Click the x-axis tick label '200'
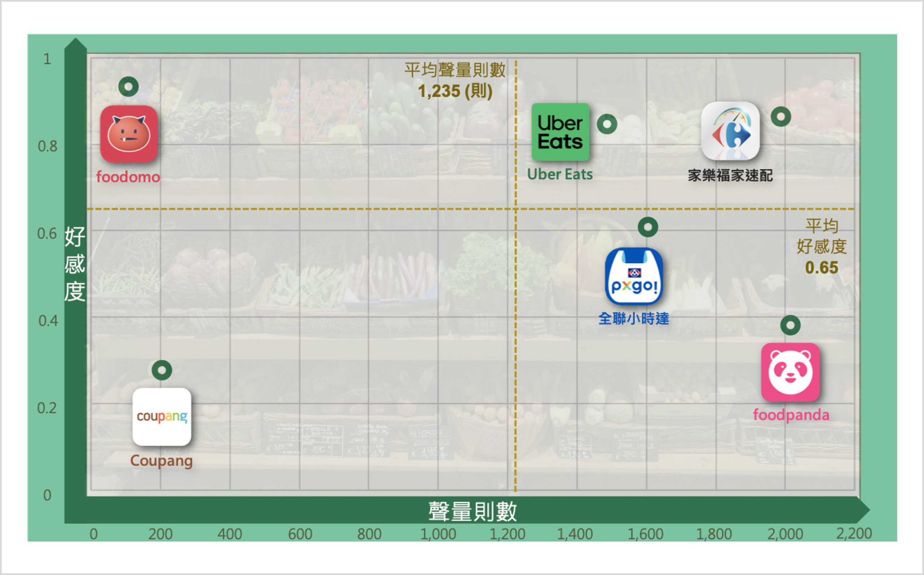This screenshot has width=924, height=575. pyautogui.click(x=160, y=534)
